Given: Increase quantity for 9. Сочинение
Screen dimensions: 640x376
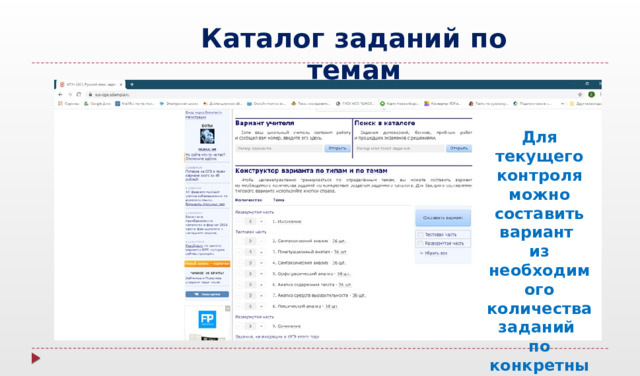Looking at the screenshot, I should pos(262,326).
